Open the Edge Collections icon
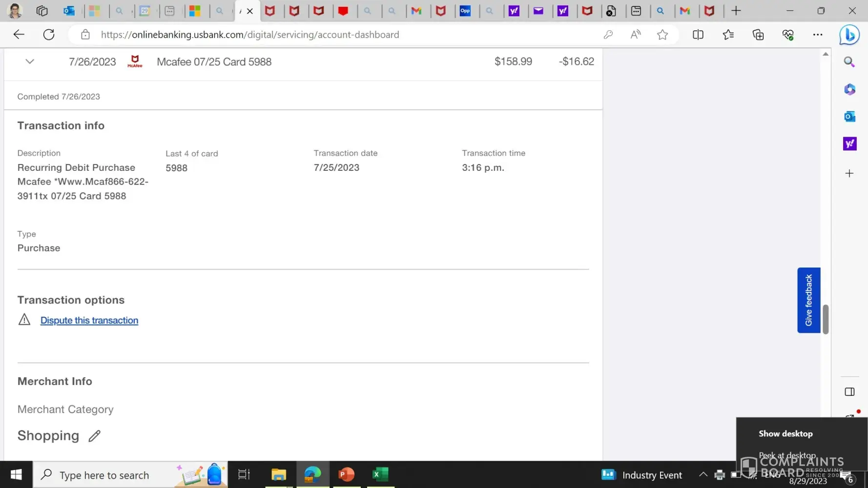 [x=758, y=35]
